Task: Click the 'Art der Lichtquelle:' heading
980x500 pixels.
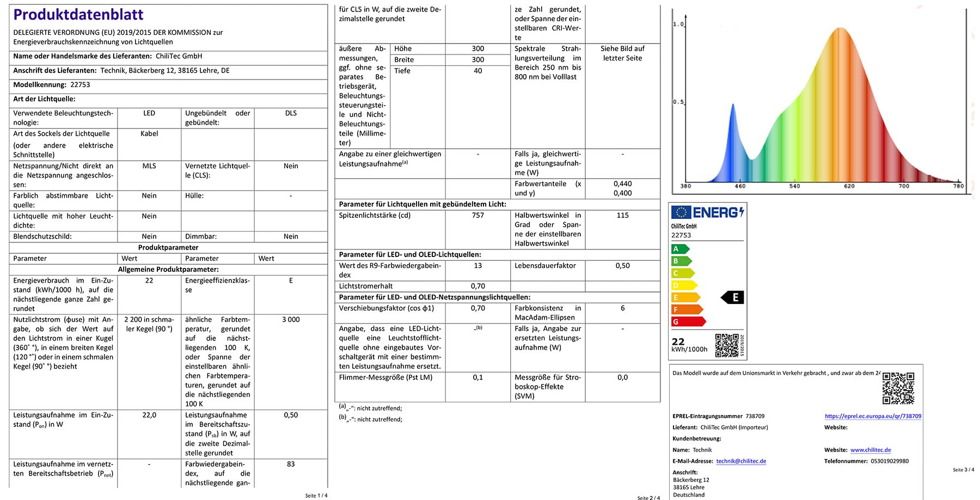Action: [44, 99]
